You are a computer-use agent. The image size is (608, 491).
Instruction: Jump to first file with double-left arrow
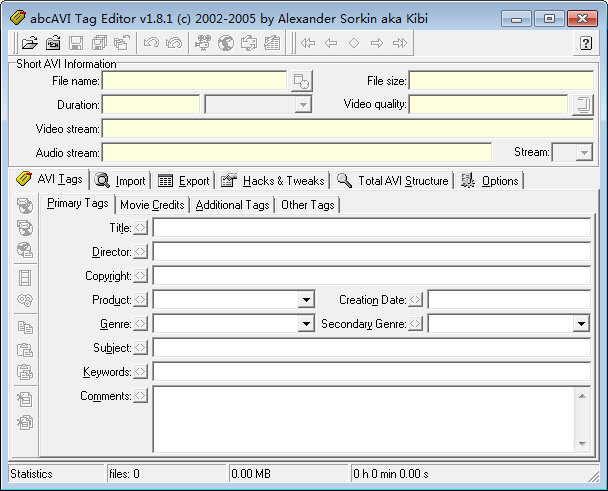[308, 43]
